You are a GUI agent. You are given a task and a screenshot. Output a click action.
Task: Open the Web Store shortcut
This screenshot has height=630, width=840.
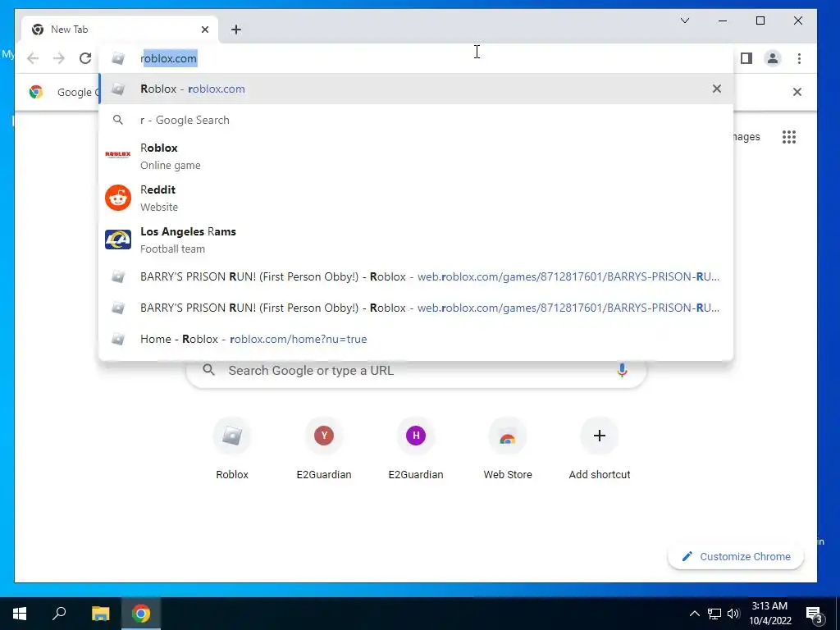click(x=508, y=450)
